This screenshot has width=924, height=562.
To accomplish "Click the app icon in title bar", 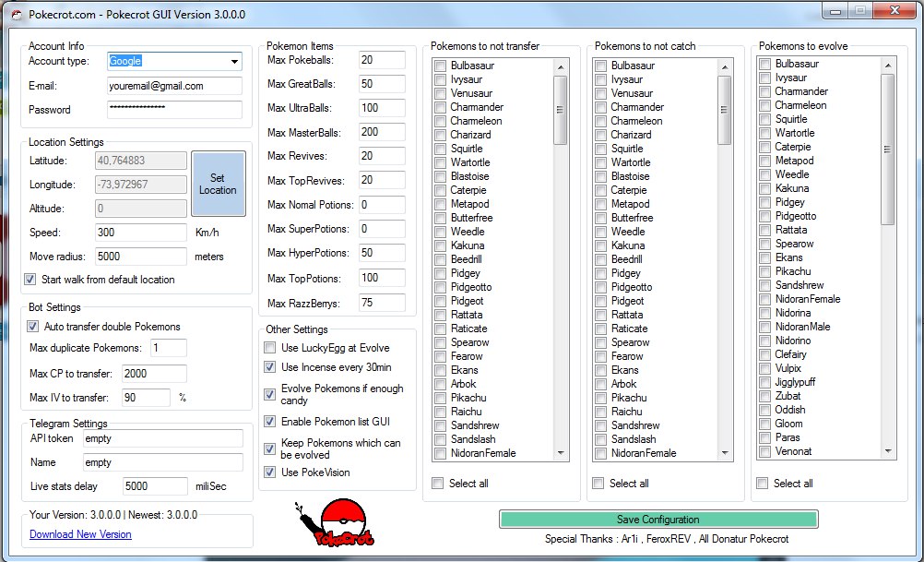I will (15, 14).
